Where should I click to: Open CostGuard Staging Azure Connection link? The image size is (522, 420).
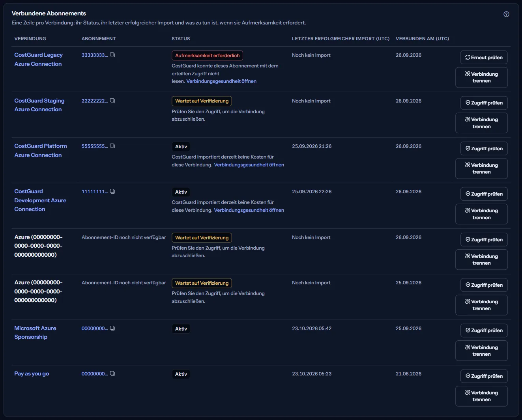click(39, 105)
